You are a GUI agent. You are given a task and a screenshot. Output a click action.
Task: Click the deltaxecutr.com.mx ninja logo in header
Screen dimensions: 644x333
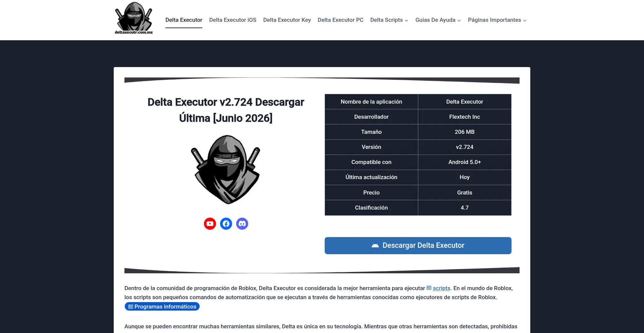[x=134, y=18]
